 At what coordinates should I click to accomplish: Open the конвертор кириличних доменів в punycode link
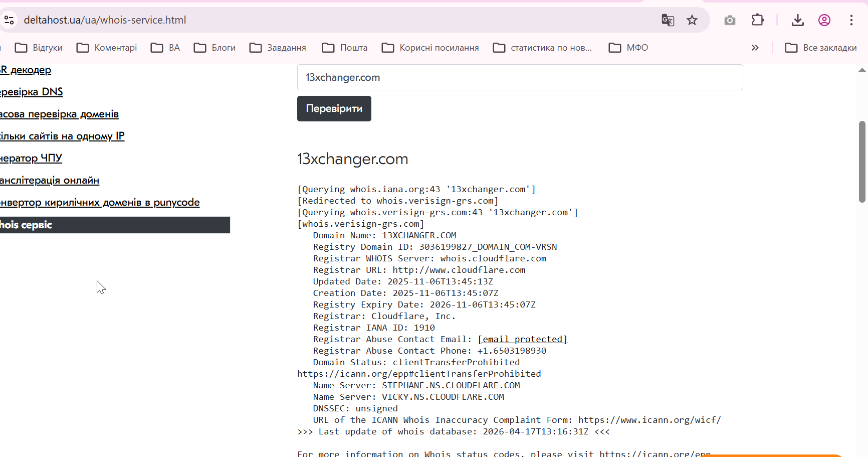[100, 203]
